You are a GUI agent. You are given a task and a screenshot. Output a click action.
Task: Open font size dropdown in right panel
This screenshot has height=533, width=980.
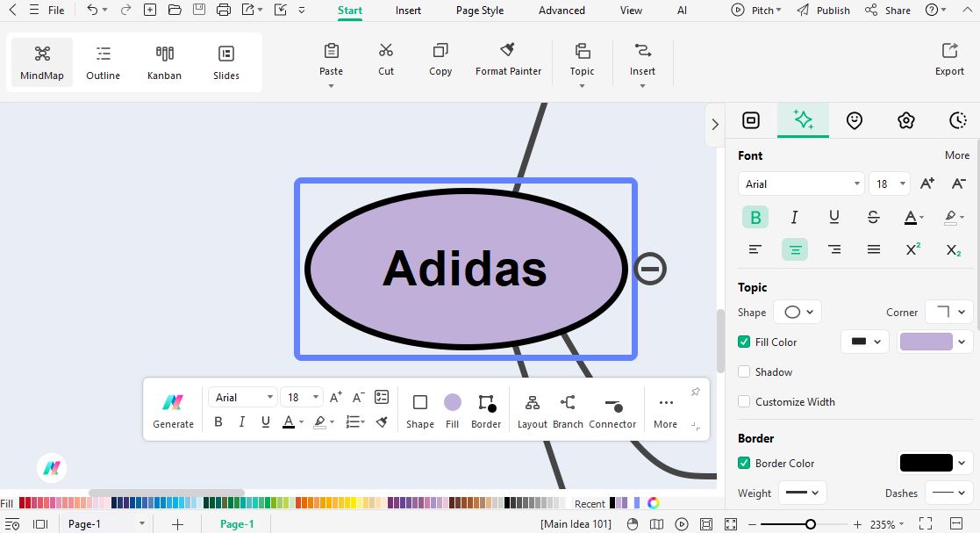click(x=902, y=184)
